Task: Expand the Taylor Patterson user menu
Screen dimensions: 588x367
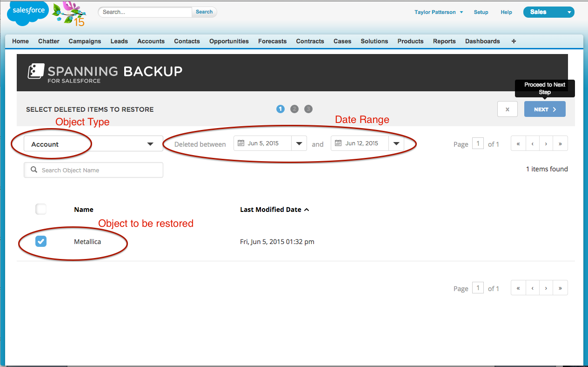Action: (x=439, y=12)
